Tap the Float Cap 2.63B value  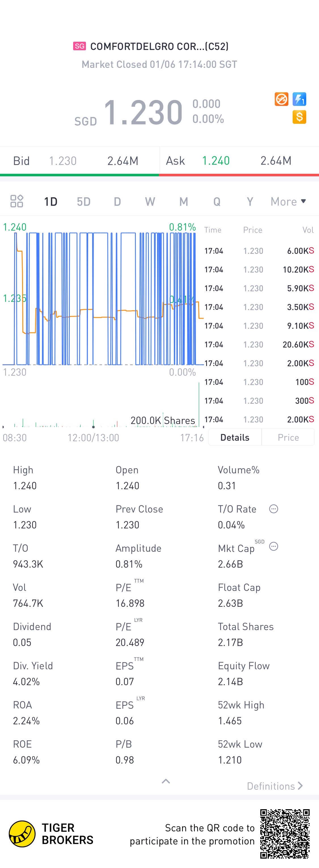pyautogui.click(x=231, y=603)
